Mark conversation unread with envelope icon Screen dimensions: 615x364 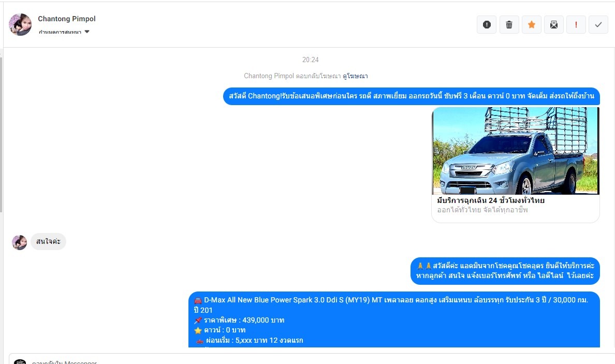tap(553, 24)
